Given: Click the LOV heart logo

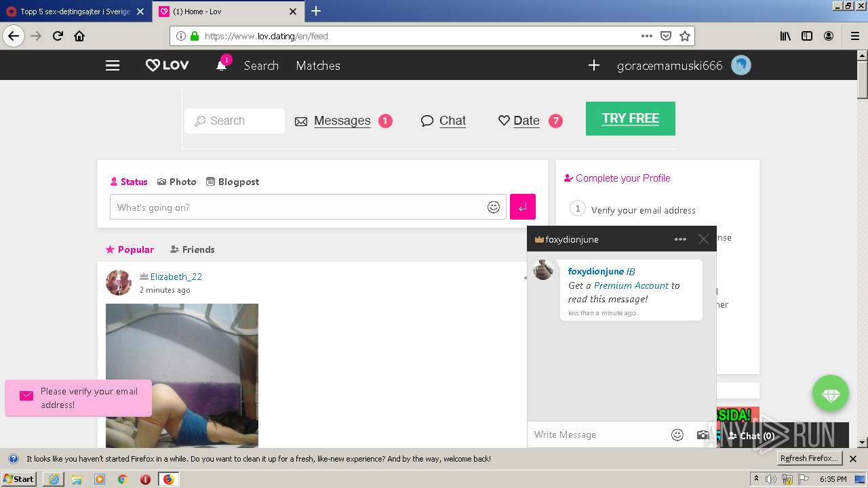Looking at the screenshot, I should [x=167, y=66].
